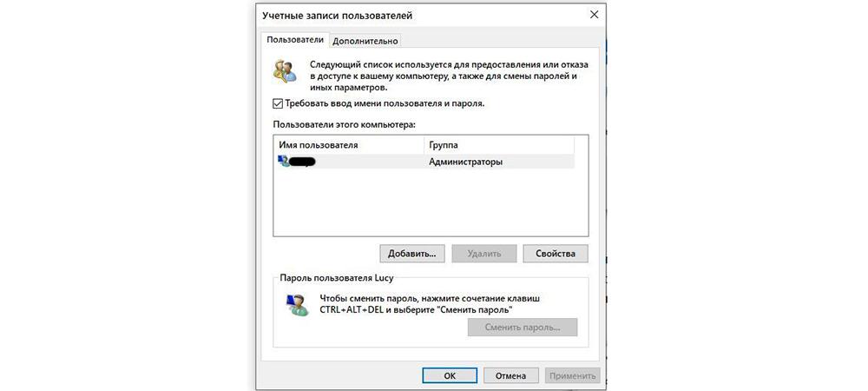Open the Пользователи tab
The height and width of the screenshot is (391, 868).
click(x=294, y=40)
